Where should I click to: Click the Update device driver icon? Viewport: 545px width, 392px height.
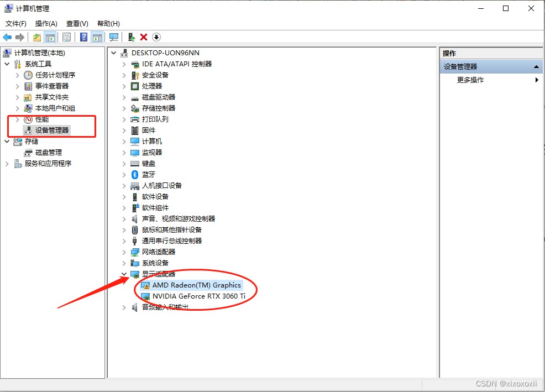[x=132, y=37]
